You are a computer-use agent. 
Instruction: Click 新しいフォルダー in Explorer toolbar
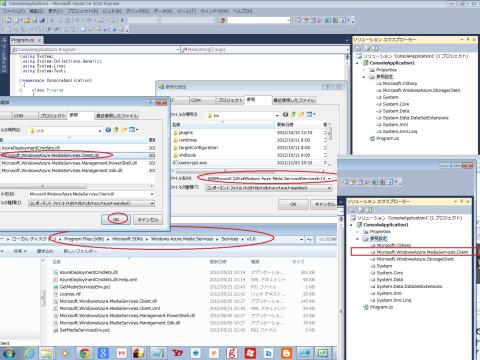click(x=80, y=251)
